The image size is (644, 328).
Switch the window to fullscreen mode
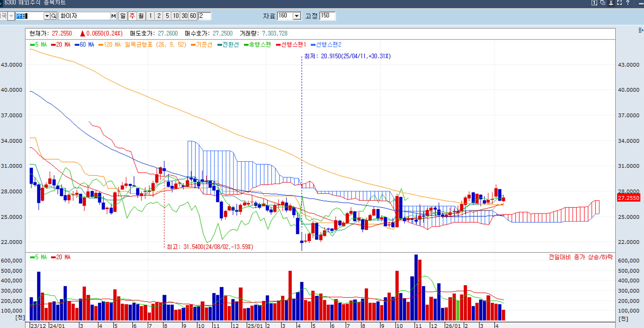coord(619,3)
